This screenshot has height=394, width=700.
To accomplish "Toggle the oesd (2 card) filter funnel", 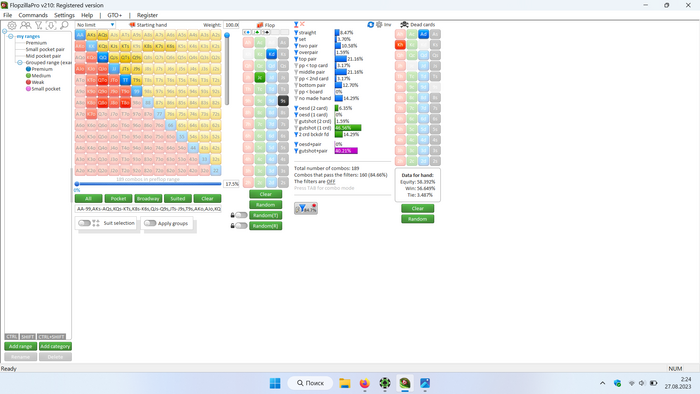I will click(296, 108).
